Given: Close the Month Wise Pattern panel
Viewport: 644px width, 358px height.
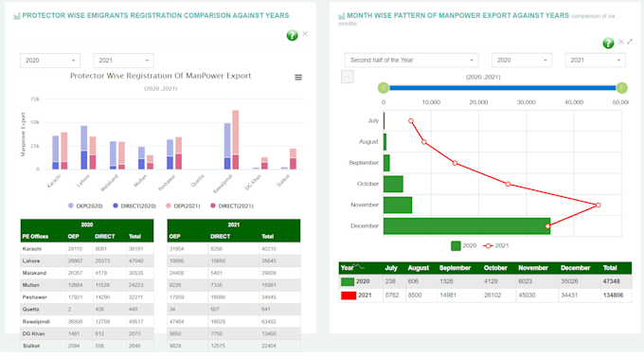Looking at the screenshot, I should click(x=621, y=42).
